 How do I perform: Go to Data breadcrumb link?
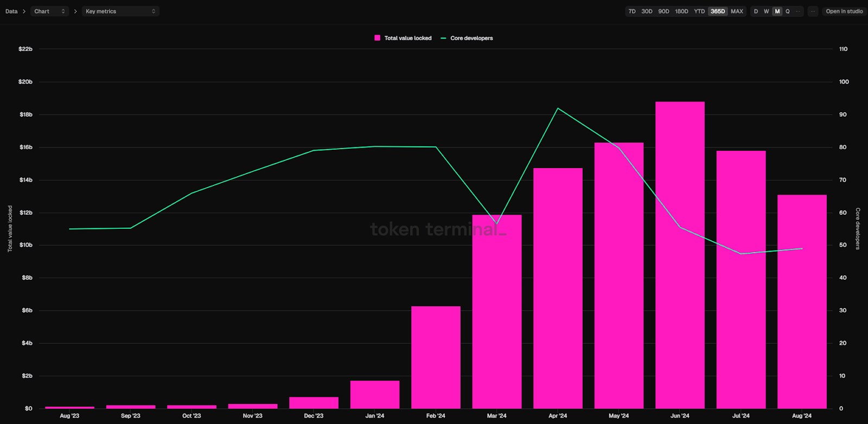pos(11,11)
